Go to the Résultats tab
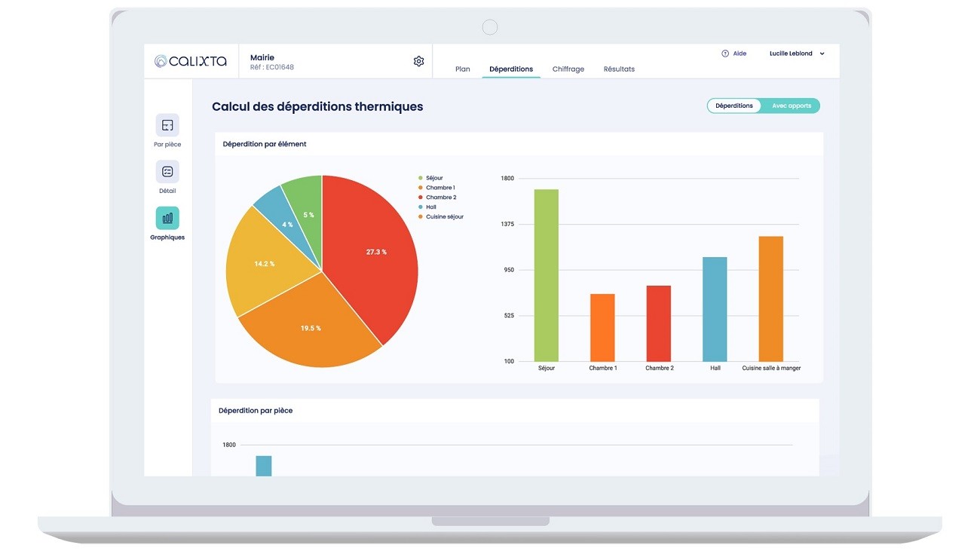 click(x=619, y=69)
